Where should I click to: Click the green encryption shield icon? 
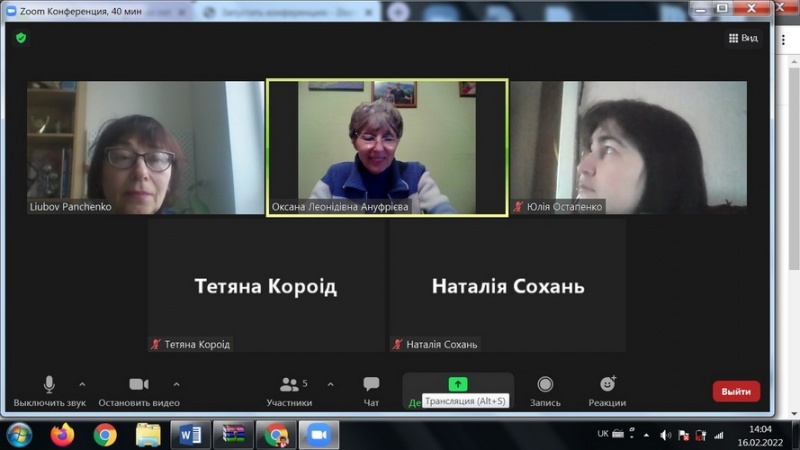(x=21, y=38)
